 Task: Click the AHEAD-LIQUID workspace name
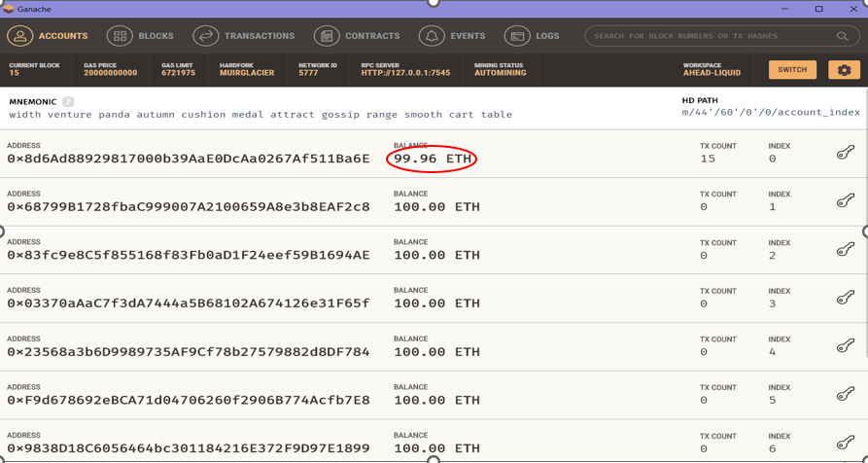(712, 73)
